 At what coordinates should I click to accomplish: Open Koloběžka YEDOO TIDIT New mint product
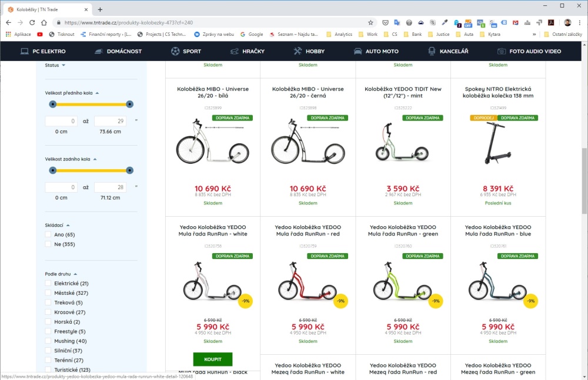[x=403, y=92]
